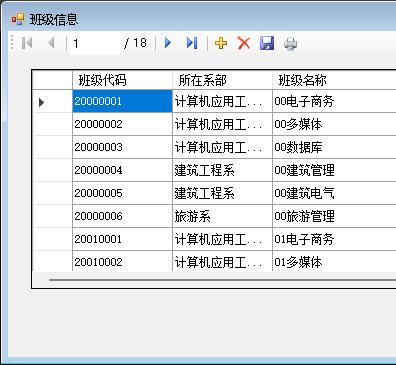Click department cell in row 20010002
The height and width of the screenshot is (365, 396).
222,261
